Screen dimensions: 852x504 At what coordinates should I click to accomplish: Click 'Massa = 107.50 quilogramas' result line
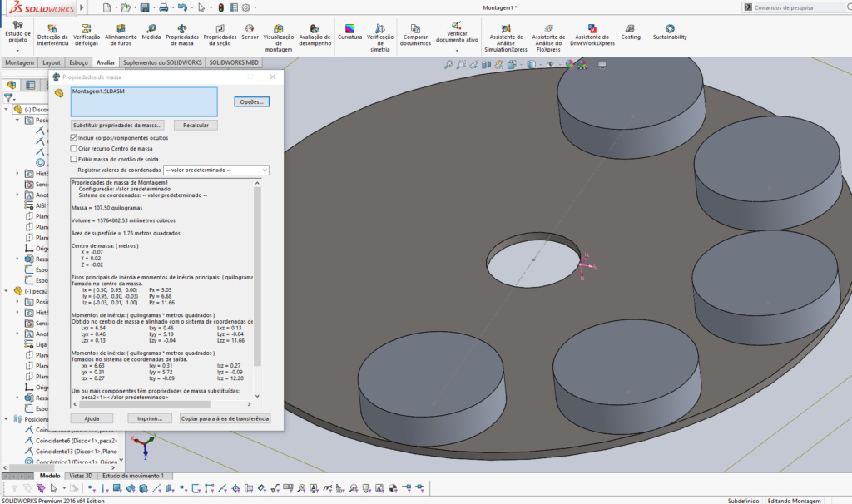click(x=106, y=208)
